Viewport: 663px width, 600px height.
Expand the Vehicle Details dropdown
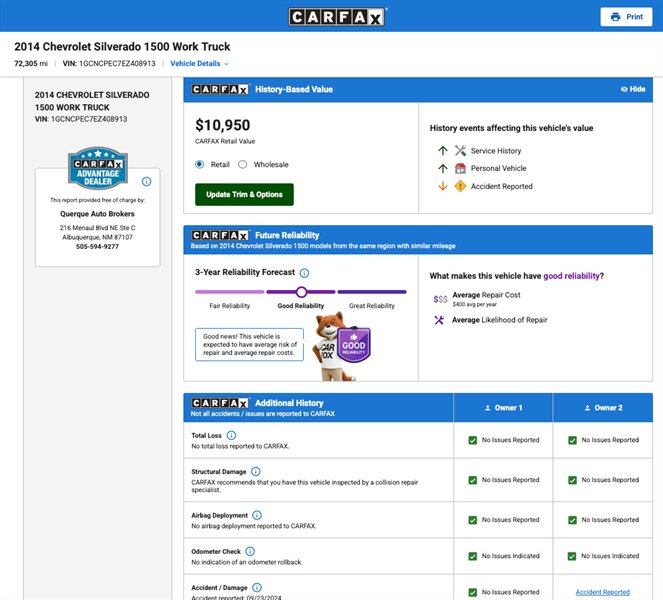point(199,63)
